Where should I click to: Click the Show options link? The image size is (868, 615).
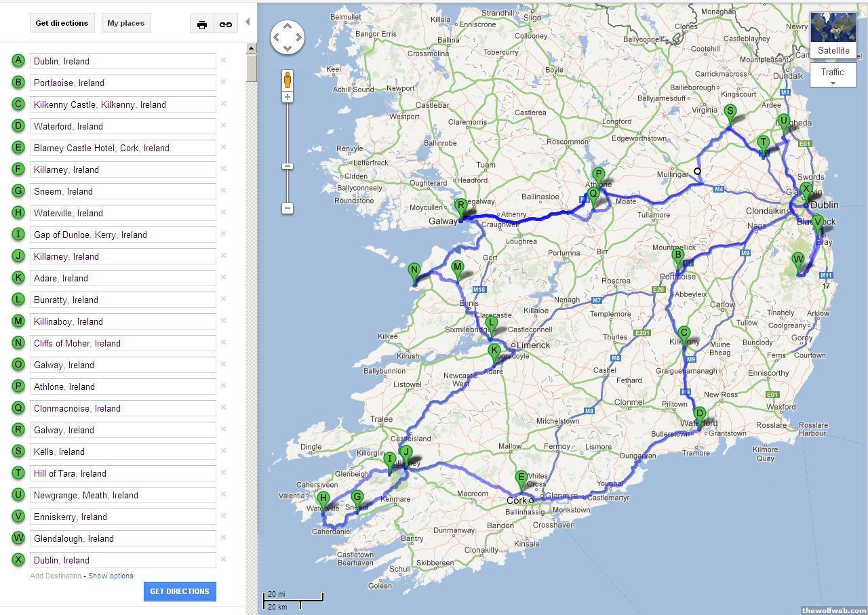[x=111, y=576]
